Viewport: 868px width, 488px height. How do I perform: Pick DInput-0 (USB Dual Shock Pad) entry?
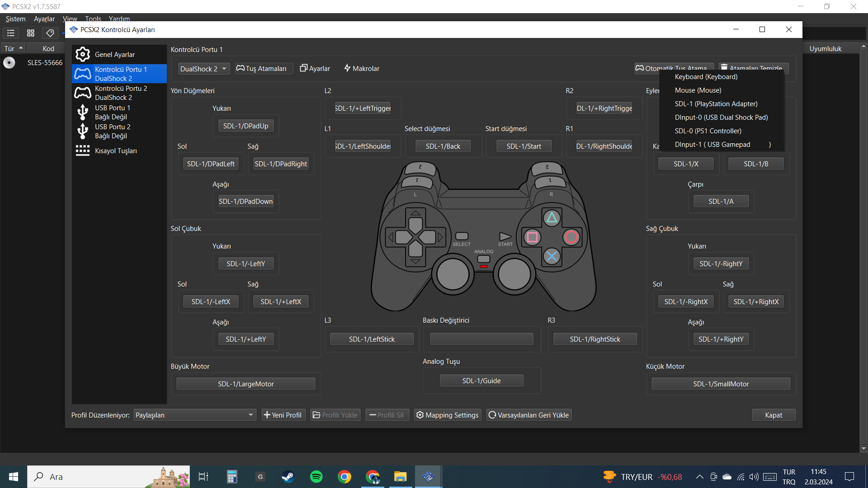tap(721, 117)
